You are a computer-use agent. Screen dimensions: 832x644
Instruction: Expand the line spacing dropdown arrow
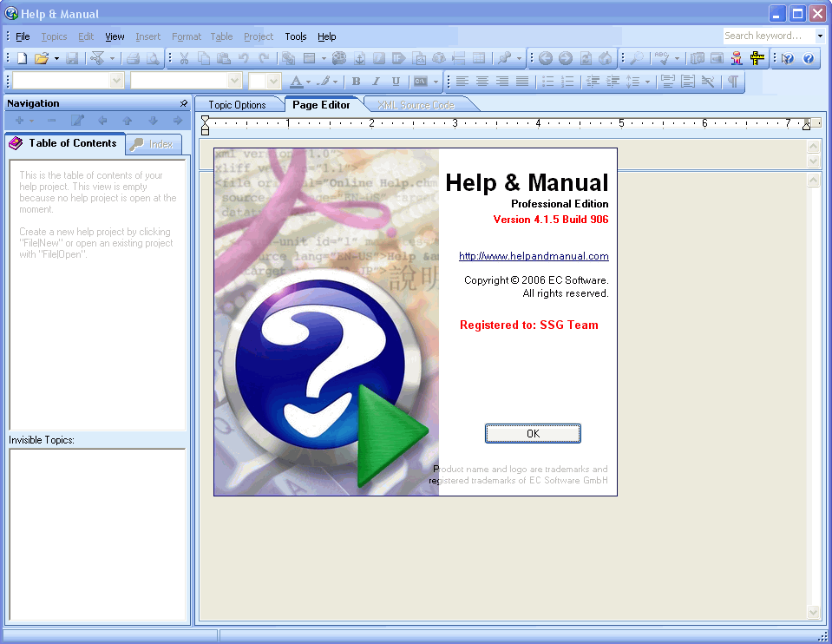pos(647,82)
